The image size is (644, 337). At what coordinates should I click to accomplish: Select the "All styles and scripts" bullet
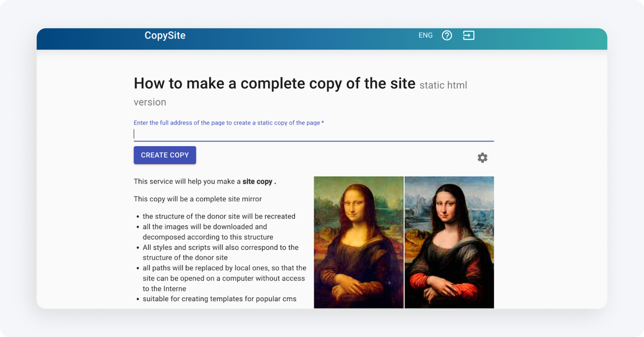point(220,252)
